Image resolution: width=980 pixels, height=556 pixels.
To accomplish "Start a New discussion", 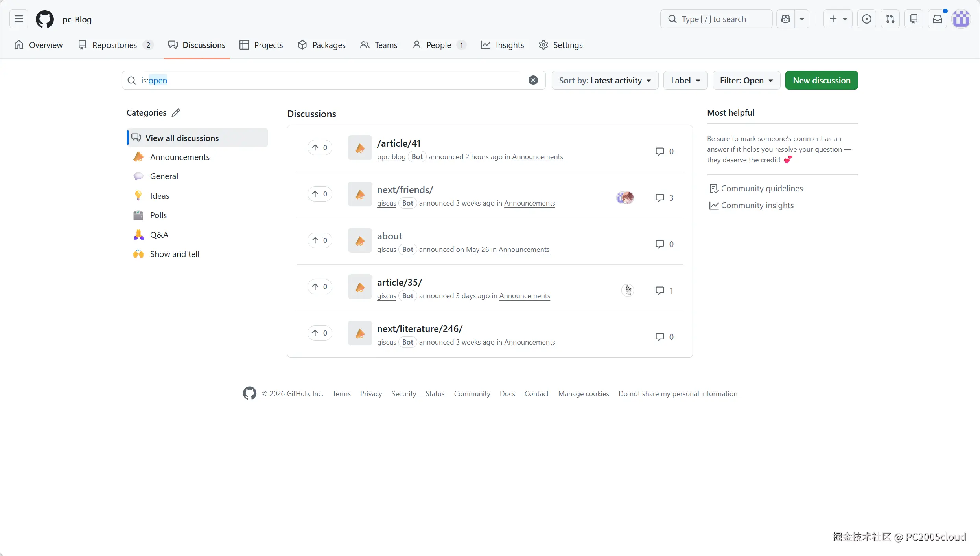I will 822,80.
